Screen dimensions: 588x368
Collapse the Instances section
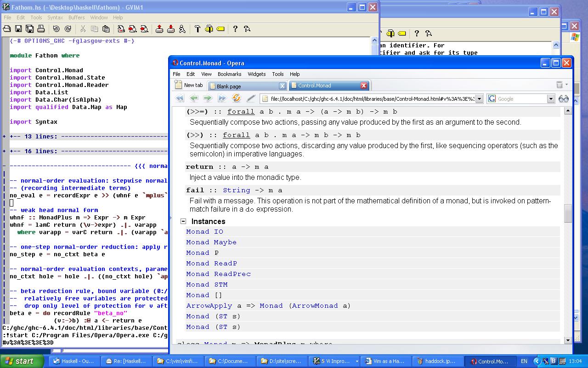click(183, 221)
